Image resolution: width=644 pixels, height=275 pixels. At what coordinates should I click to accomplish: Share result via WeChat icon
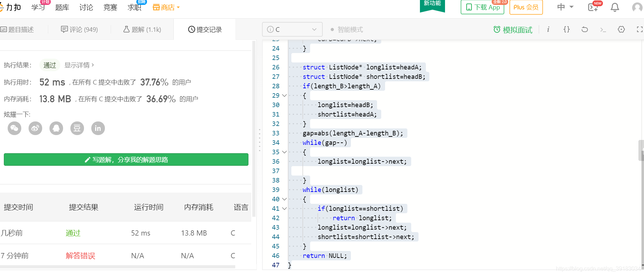pyautogui.click(x=14, y=128)
